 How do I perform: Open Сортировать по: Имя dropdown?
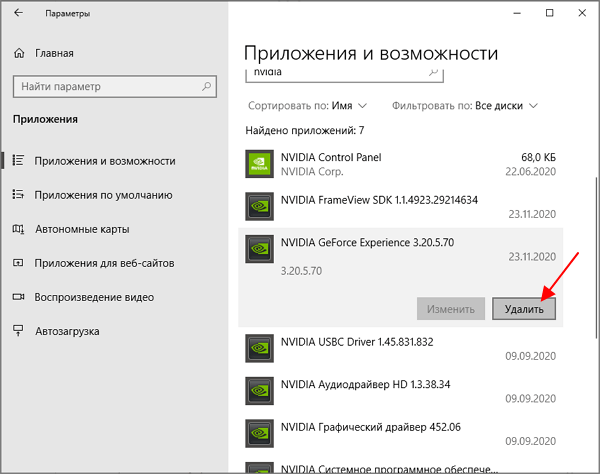(307, 106)
